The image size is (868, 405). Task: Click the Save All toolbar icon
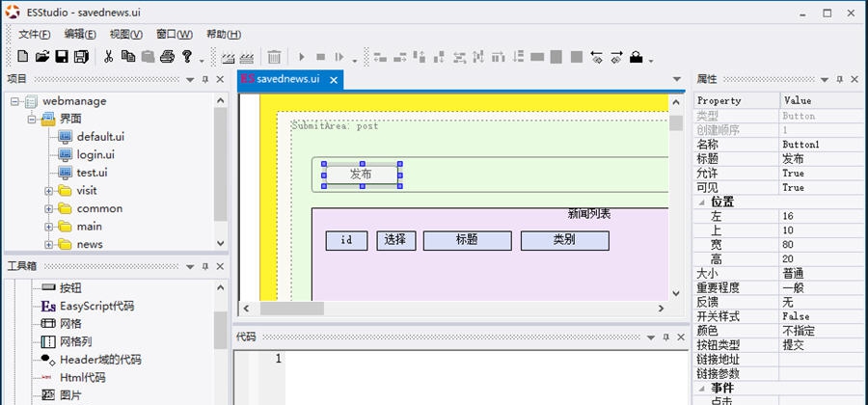click(x=81, y=57)
